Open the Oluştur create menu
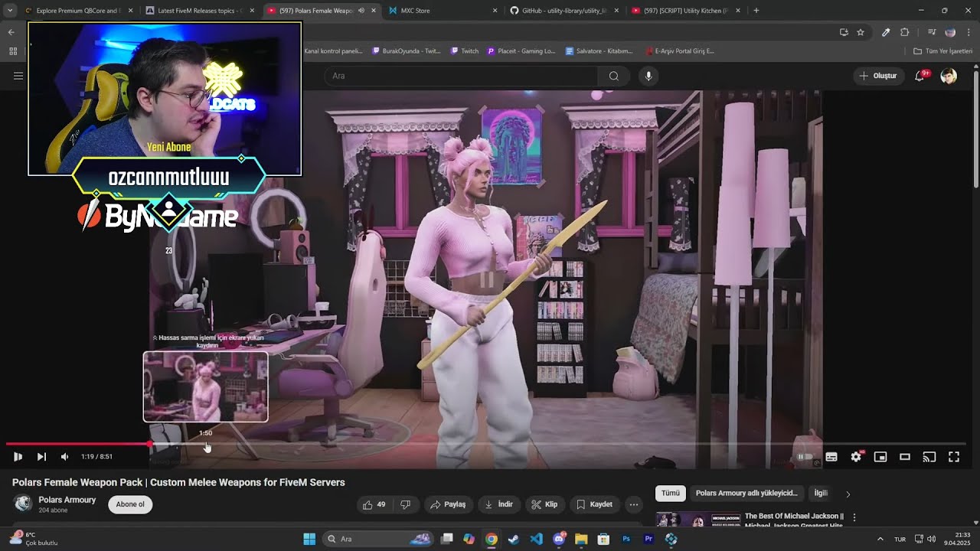This screenshot has width=980, height=551. [x=877, y=76]
